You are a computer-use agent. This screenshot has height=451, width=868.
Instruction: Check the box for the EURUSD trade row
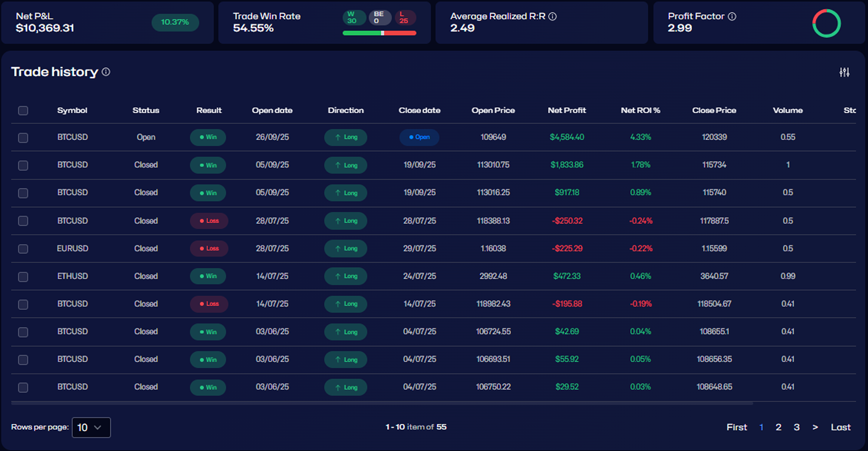click(23, 248)
